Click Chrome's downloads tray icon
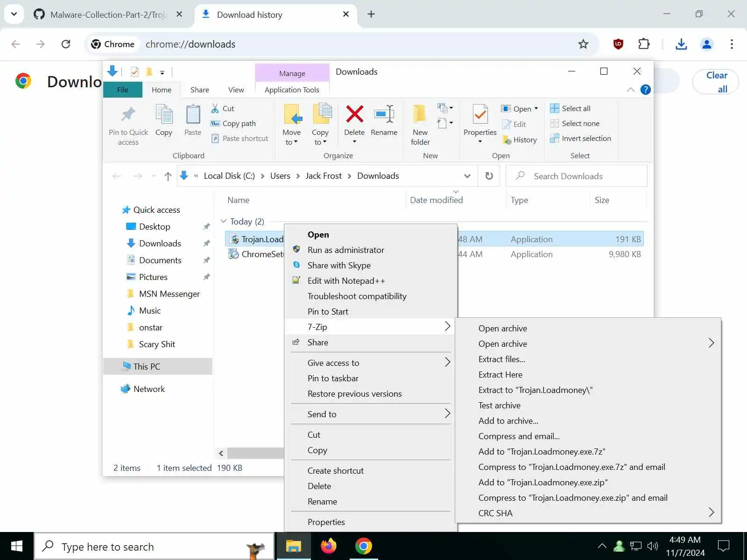Screen dimensions: 747x560 tap(681, 44)
